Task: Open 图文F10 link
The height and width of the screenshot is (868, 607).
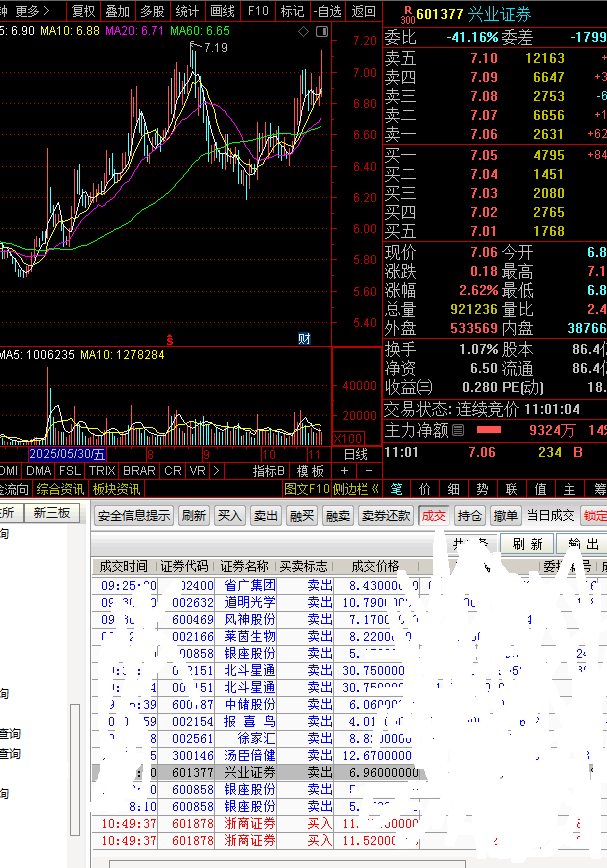Action: (x=307, y=489)
